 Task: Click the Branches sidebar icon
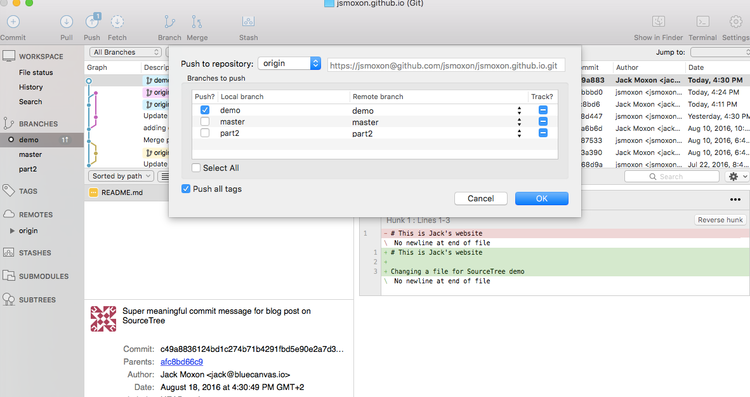9,123
